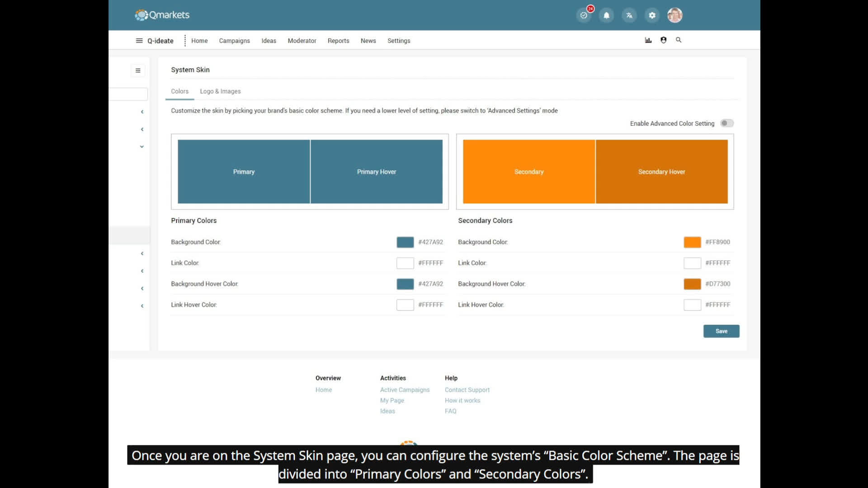
Task: Expand the first sidebar chevron section
Action: pos(142,112)
